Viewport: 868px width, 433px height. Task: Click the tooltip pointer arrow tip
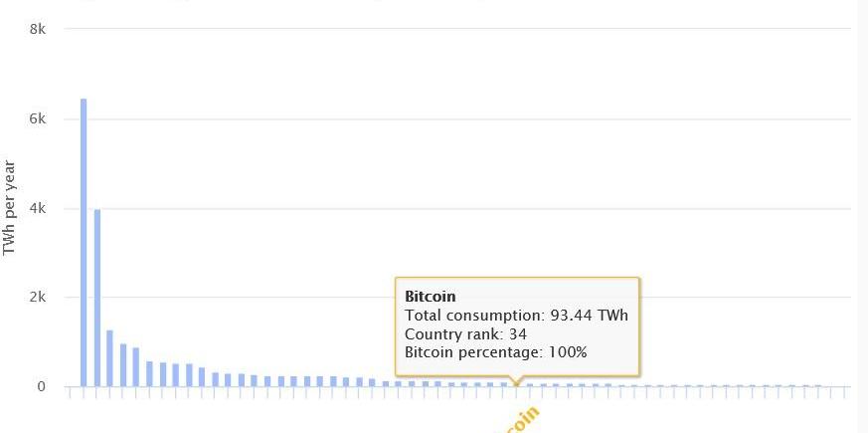(x=516, y=383)
